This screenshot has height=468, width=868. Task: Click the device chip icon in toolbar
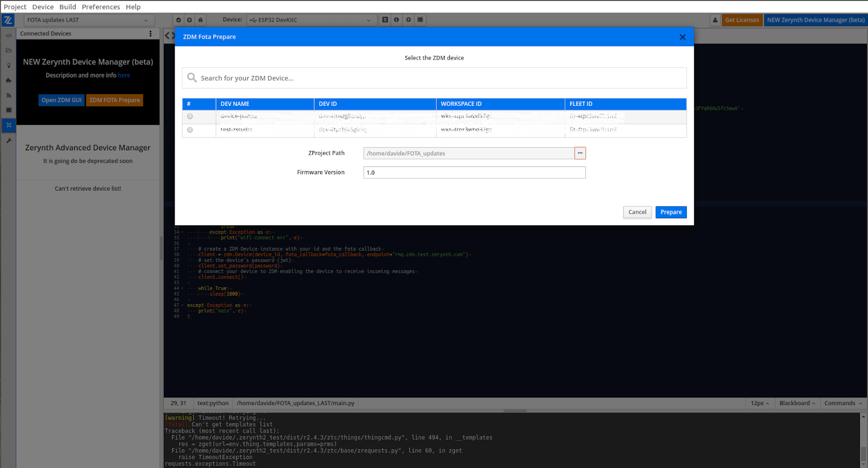tap(409, 20)
